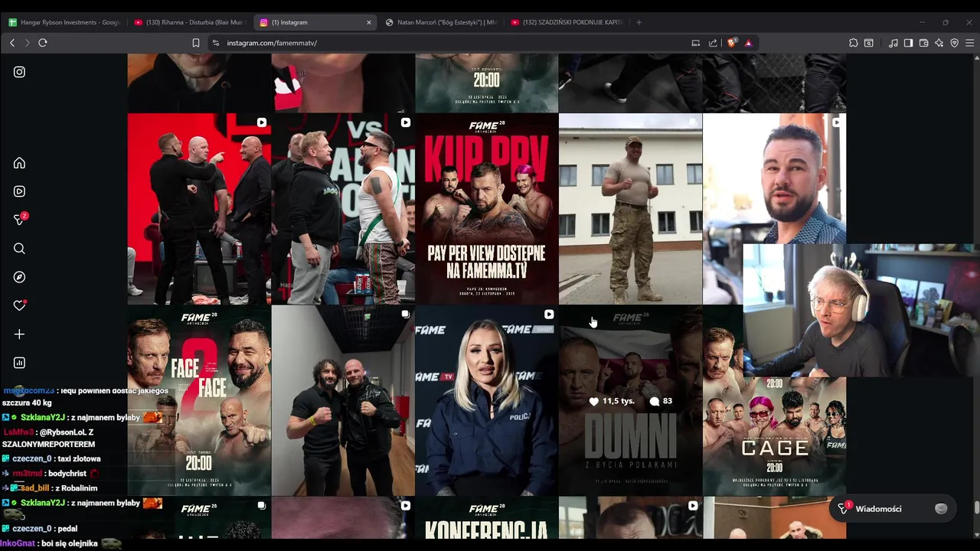Toggle the browser sidebar panel icon
This screenshot has width=980, height=551.
click(x=908, y=43)
